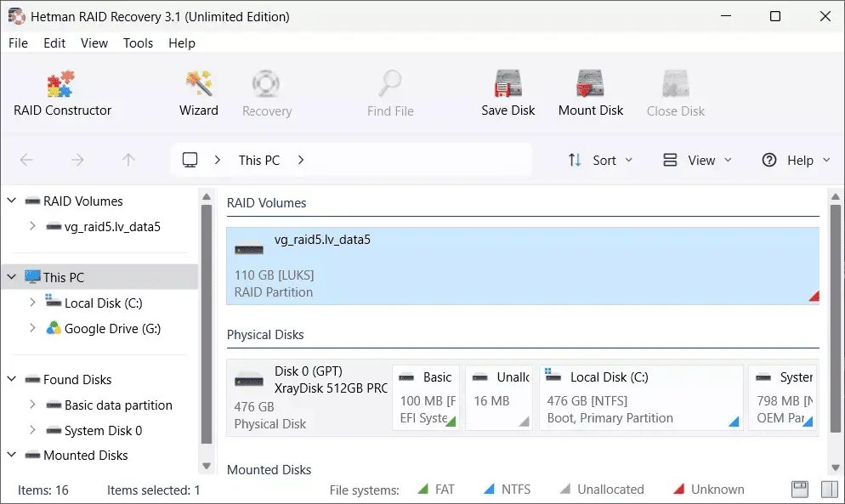Expand Local Disk (C:) tree node
Viewport: 845px width, 504px height.
coord(32,303)
